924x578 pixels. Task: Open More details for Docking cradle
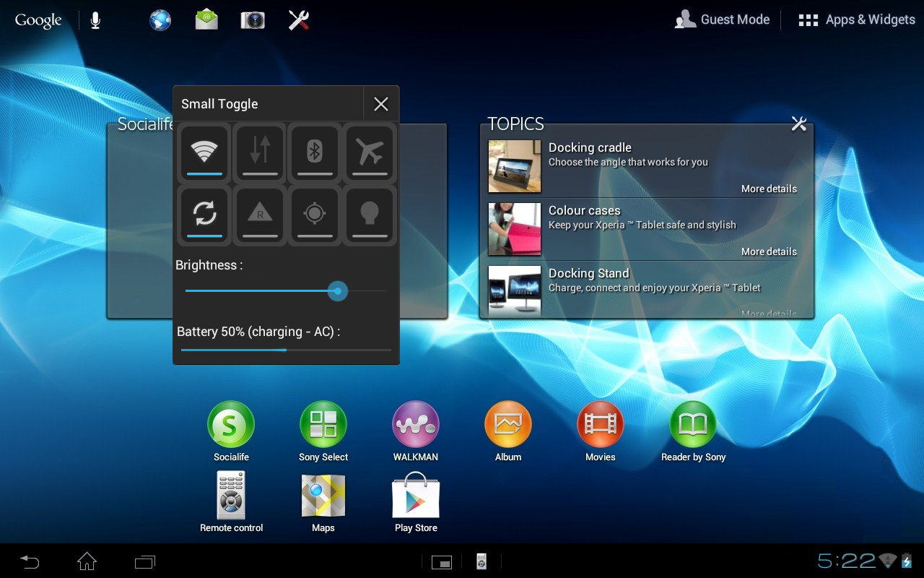[769, 189]
